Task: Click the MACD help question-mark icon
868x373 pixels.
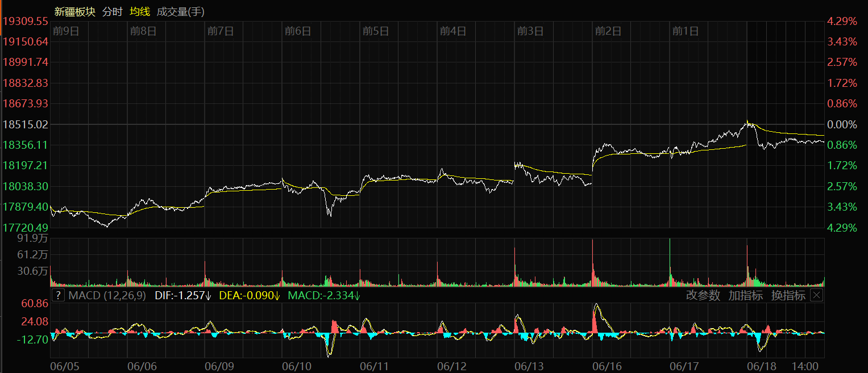Action: 58,295
